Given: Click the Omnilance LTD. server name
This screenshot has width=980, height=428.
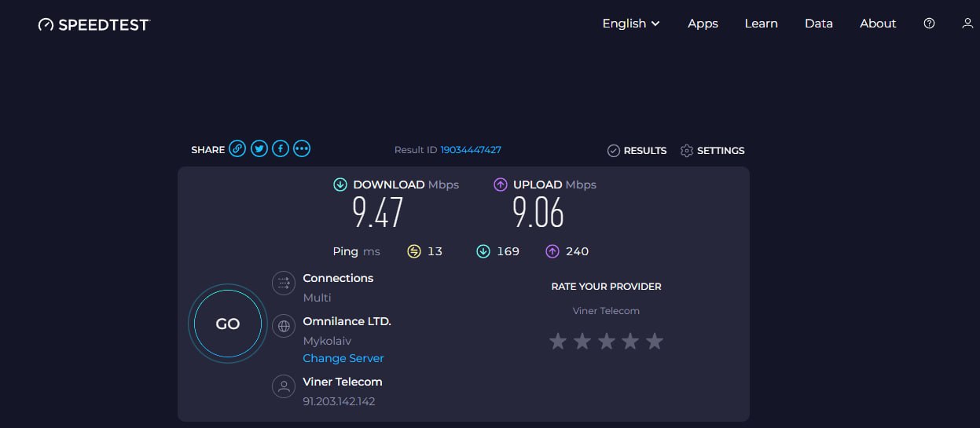Looking at the screenshot, I should pyautogui.click(x=347, y=321).
